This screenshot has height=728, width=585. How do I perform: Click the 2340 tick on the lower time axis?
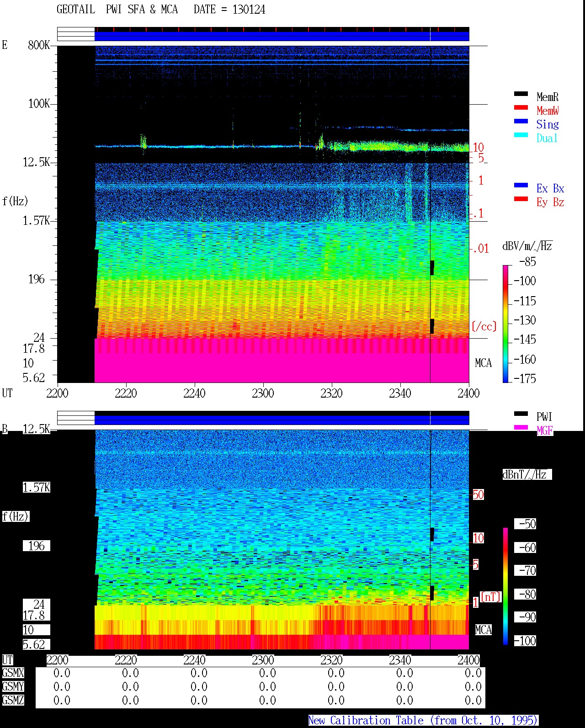[400, 660]
